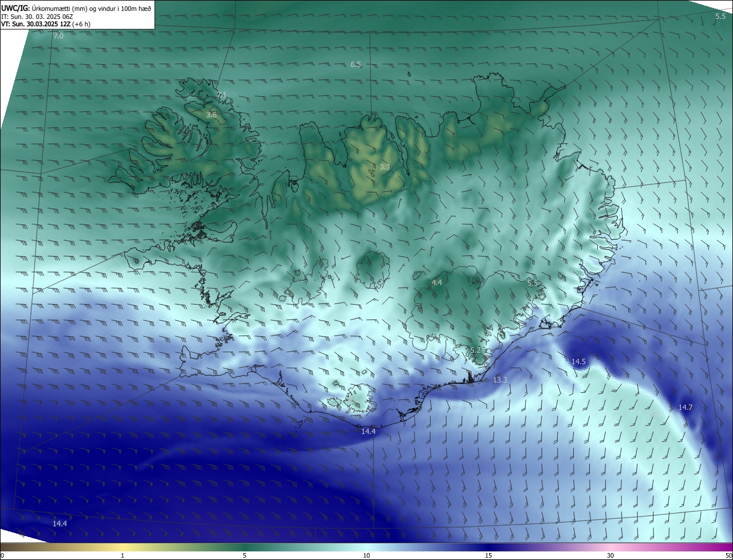Click the 13.3 value label off the coast
Screen dimensions: 733x560
[x=500, y=380]
